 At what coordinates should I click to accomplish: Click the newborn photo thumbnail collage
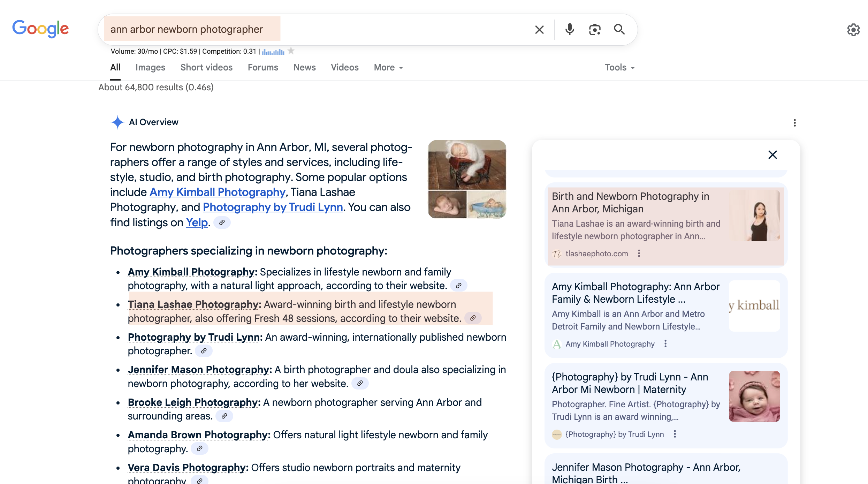click(x=467, y=179)
